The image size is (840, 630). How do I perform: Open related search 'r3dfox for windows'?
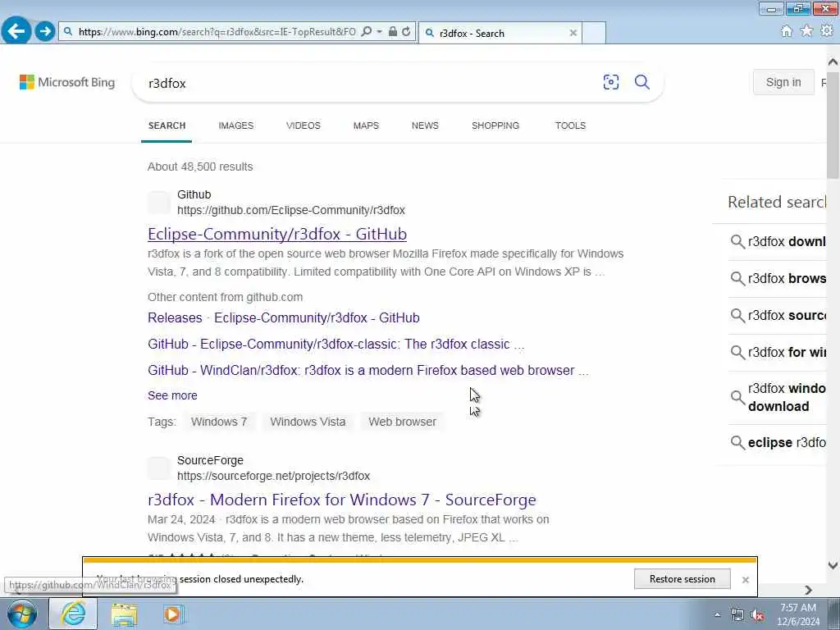coord(778,353)
